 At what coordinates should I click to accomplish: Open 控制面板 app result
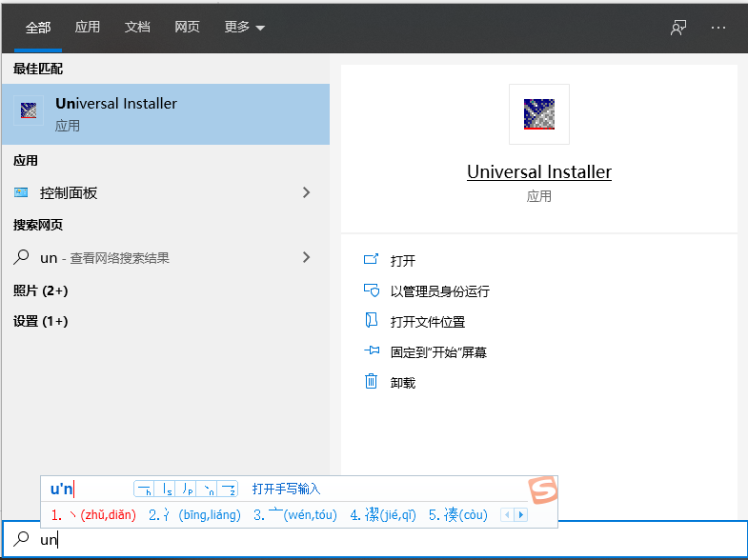coord(166,192)
